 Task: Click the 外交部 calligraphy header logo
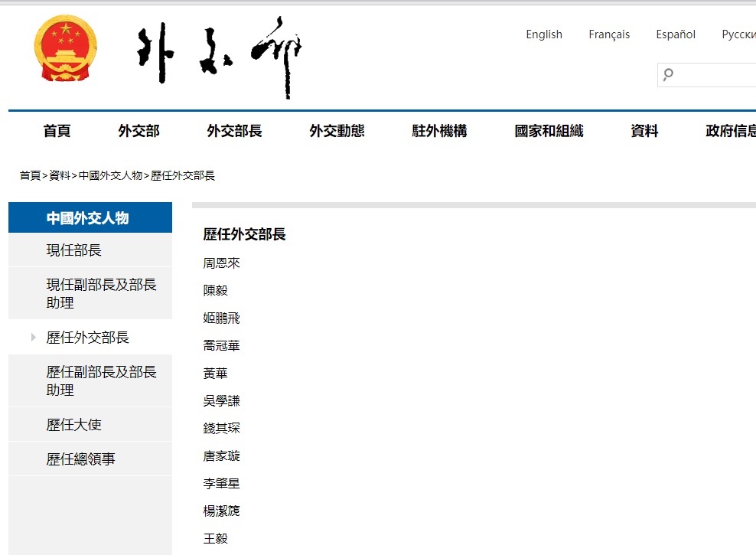tap(220, 57)
